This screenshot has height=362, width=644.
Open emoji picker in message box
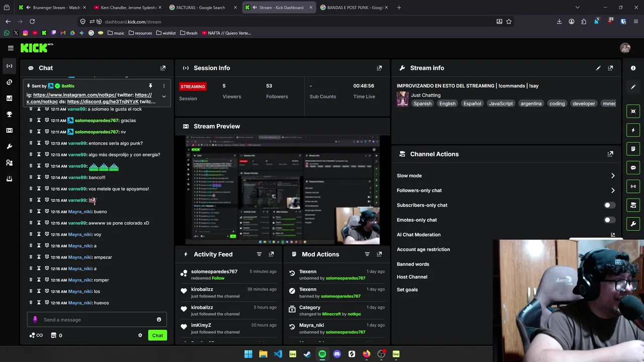159,320
